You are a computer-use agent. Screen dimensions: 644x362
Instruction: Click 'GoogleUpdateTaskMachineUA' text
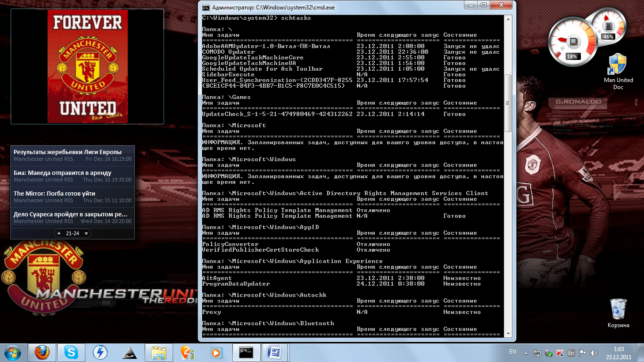pos(249,63)
